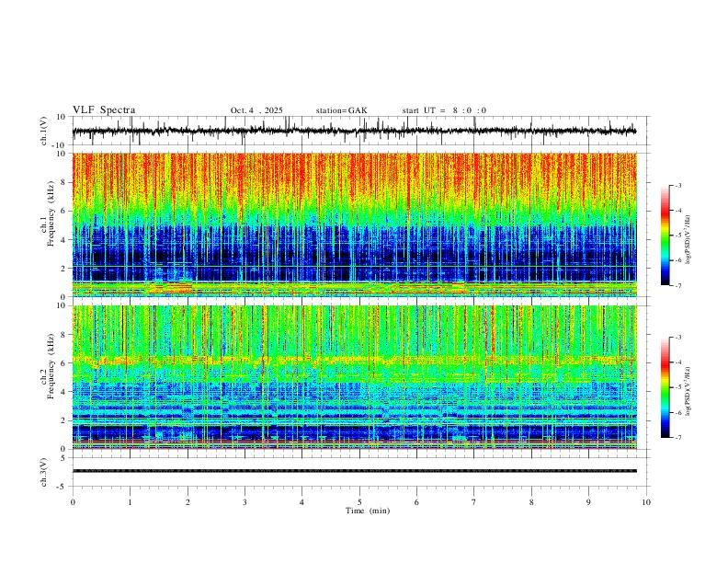Screen dimensions: 728x563
Task: Click the lower PSD color scale bar
Action: point(665,387)
